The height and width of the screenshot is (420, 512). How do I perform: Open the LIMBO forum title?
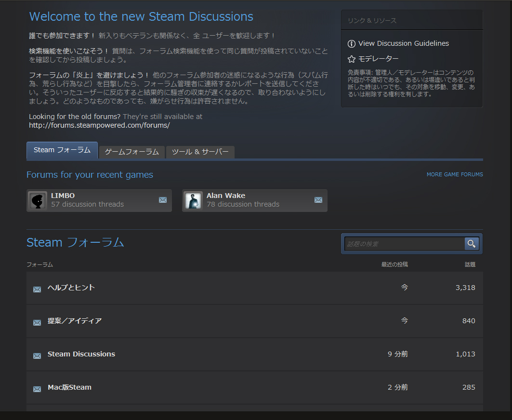pos(63,195)
